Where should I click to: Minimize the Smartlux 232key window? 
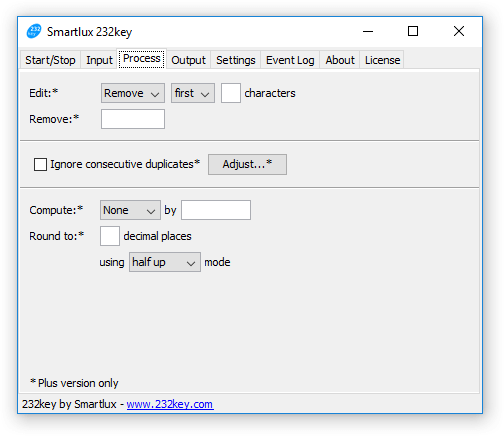point(368,31)
